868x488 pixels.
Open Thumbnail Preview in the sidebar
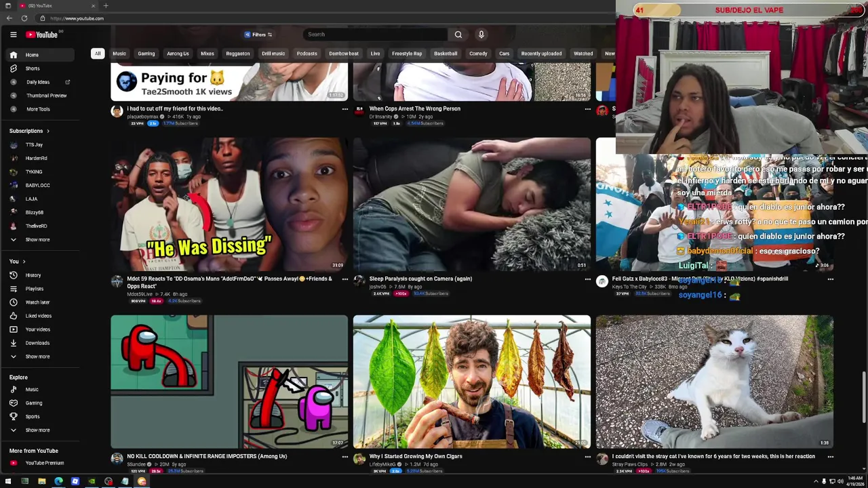coord(41,96)
